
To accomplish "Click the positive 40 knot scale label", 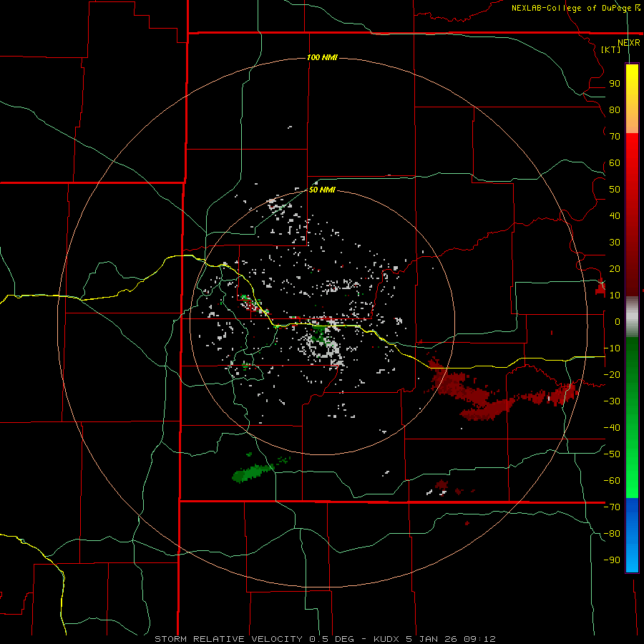I will pos(615,215).
